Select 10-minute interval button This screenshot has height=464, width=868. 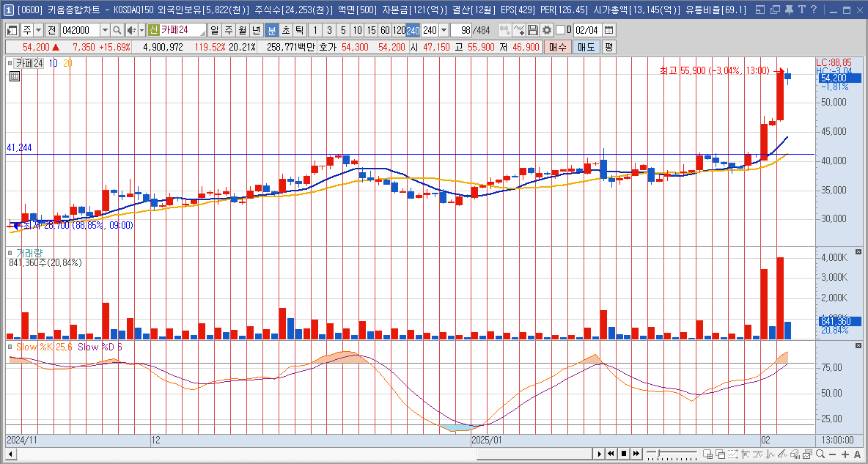click(358, 31)
